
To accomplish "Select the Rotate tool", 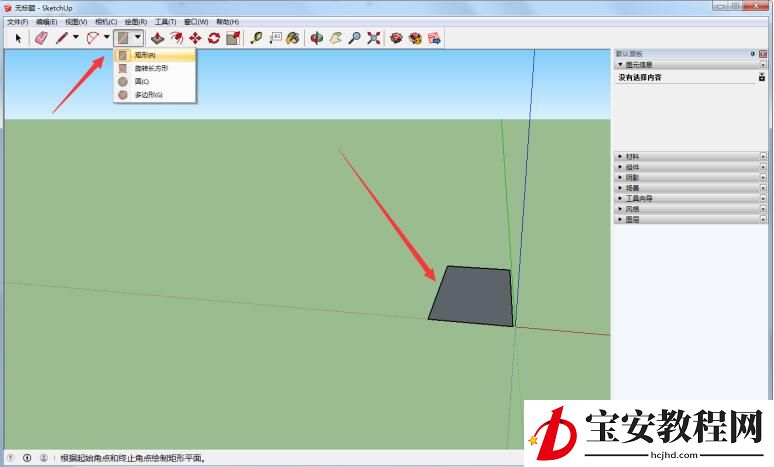I will tap(214, 38).
